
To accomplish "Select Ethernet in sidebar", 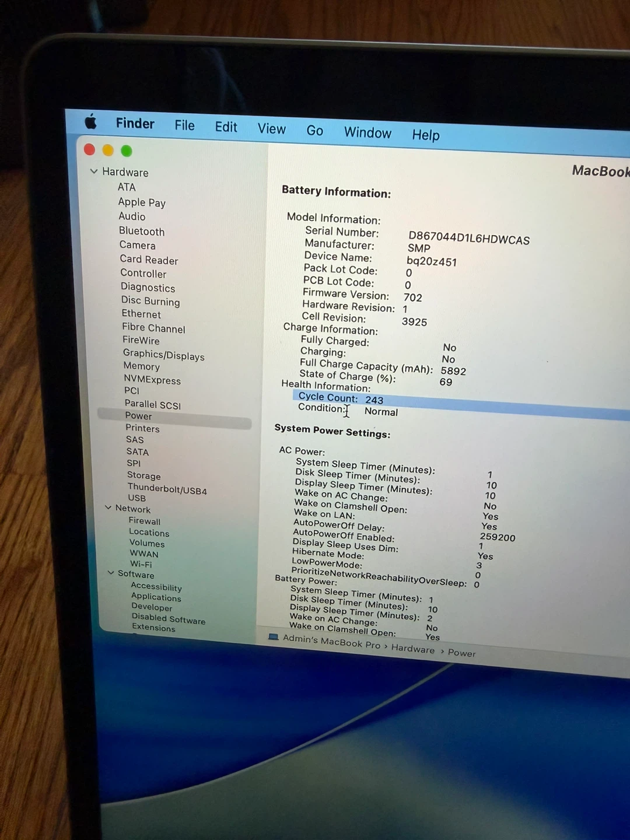I will pos(141,314).
